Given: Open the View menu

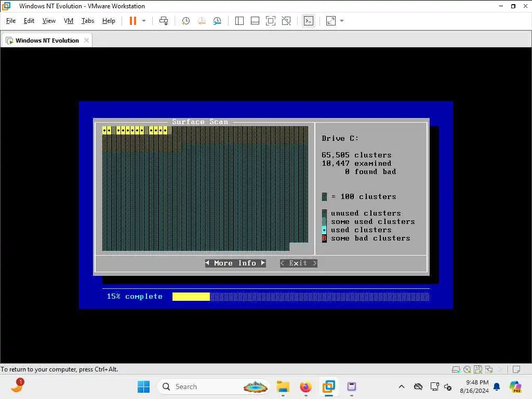Looking at the screenshot, I should coord(49,21).
